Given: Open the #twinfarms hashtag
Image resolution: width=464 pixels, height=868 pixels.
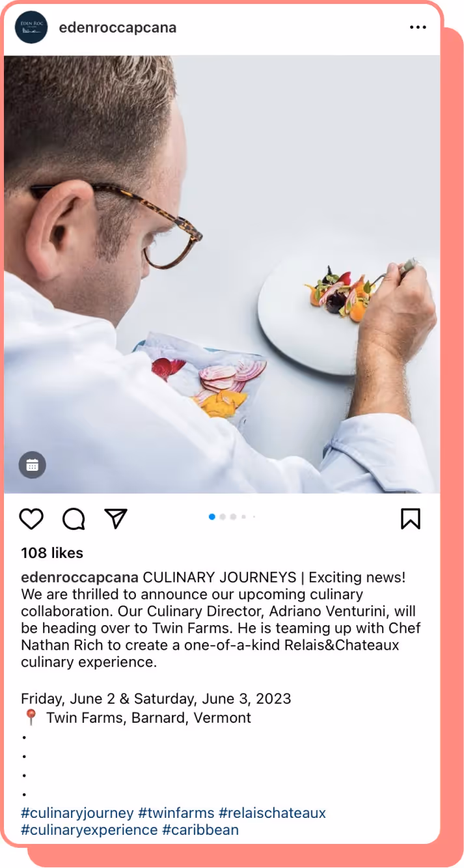Looking at the screenshot, I should pos(176,813).
